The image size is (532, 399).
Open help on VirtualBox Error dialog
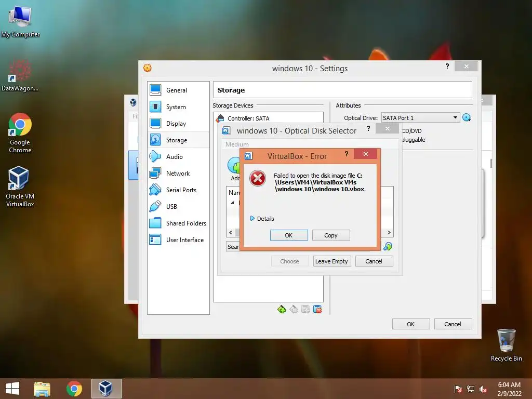click(347, 154)
